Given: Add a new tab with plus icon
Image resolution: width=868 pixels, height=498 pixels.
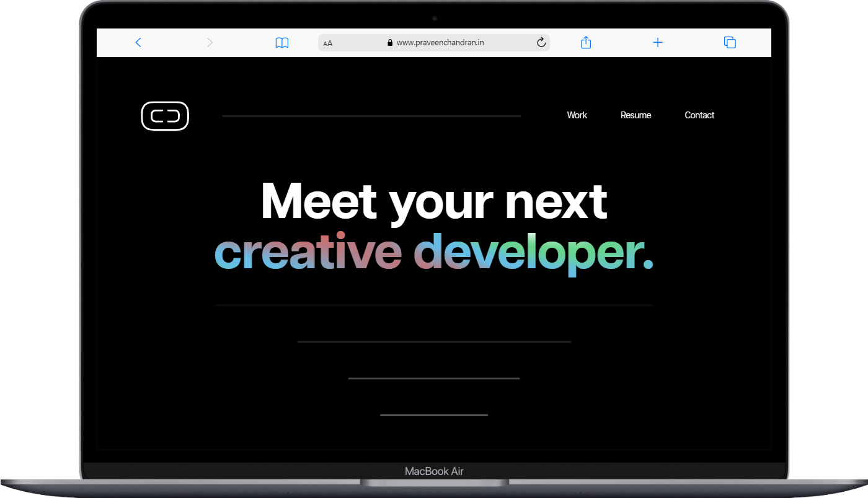Looking at the screenshot, I should (658, 42).
